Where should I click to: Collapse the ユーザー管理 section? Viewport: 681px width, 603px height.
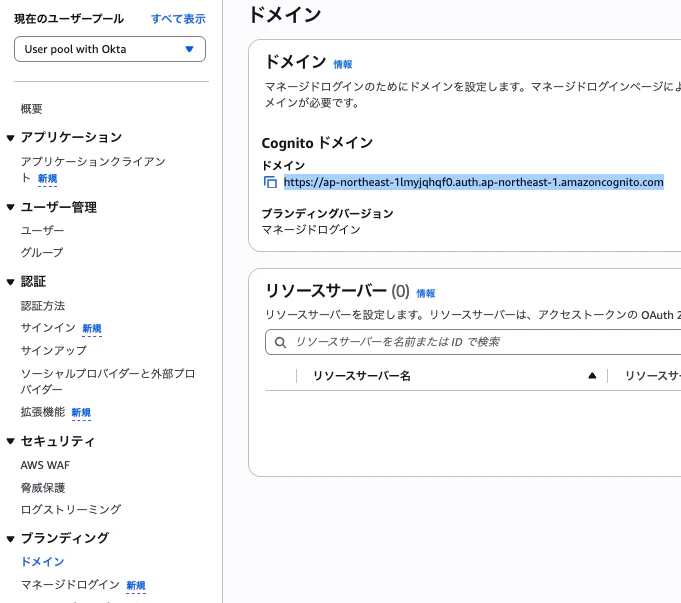(10, 207)
